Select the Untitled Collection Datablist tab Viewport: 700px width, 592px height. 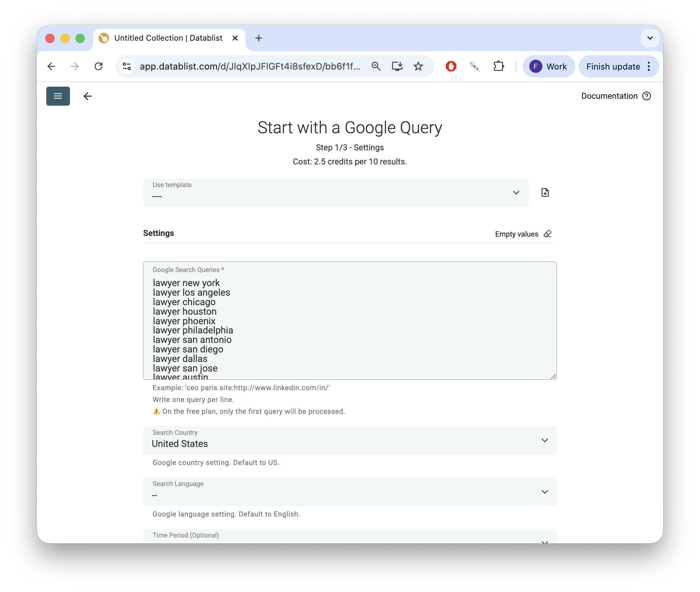pyautogui.click(x=168, y=38)
